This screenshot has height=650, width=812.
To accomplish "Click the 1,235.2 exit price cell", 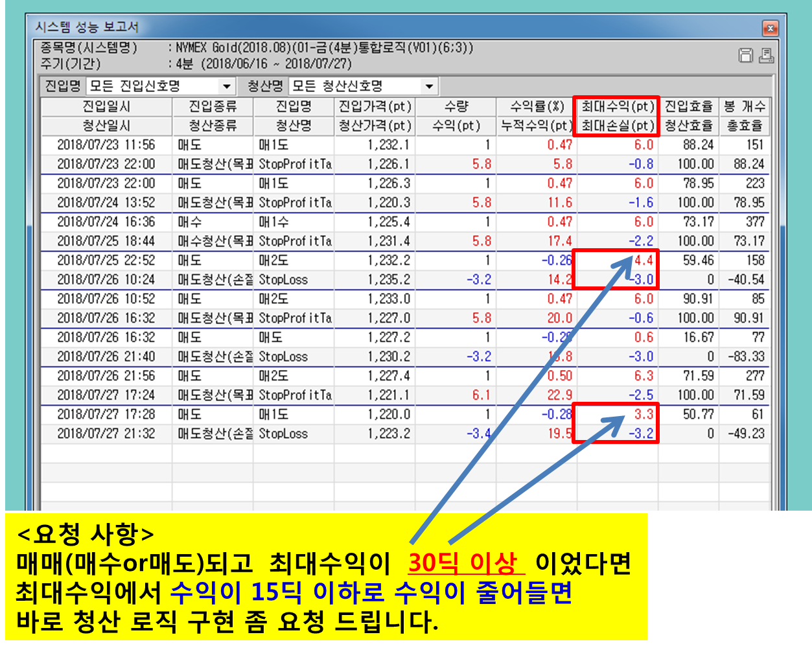I will [375, 280].
